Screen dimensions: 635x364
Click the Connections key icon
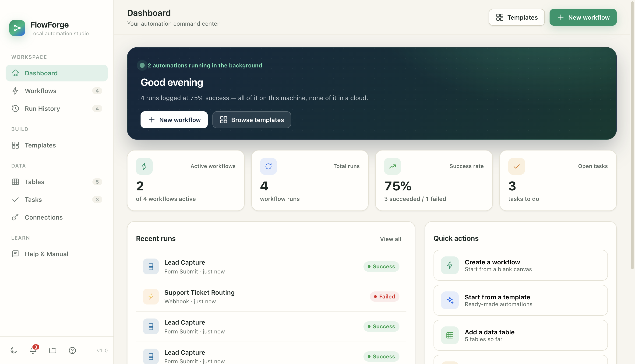[15, 217]
